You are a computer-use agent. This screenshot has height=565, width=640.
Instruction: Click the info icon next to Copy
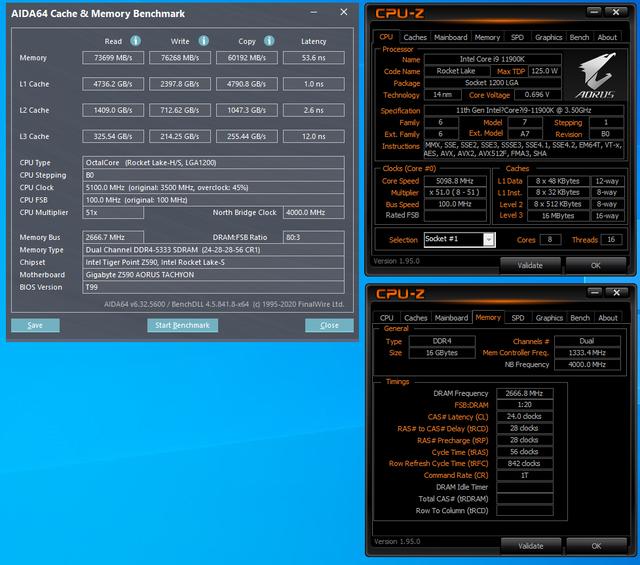[x=271, y=41]
